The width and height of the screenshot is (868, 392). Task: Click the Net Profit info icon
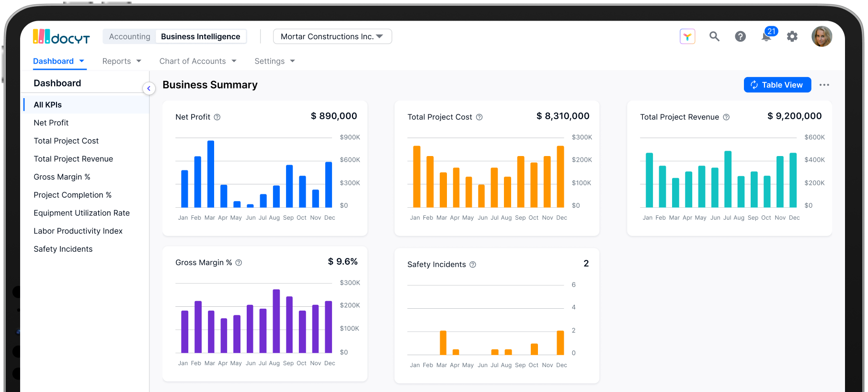217,117
